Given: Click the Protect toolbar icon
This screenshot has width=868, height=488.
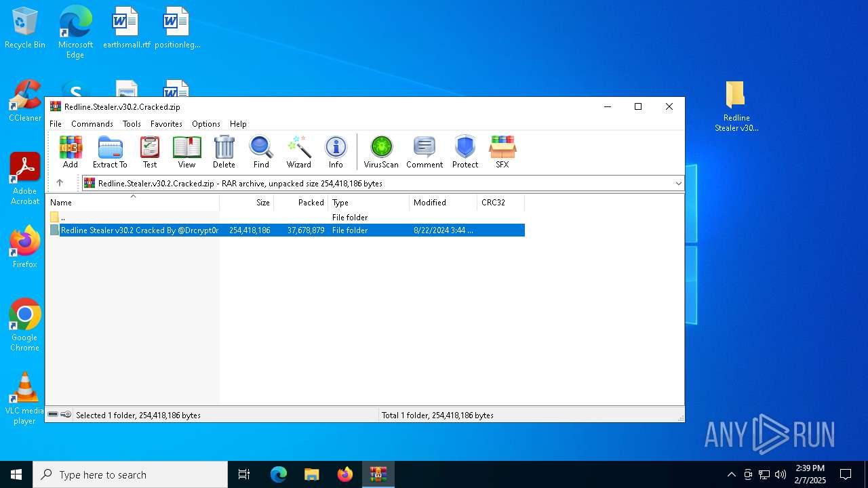Looking at the screenshot, I should [x=465, y=152].
